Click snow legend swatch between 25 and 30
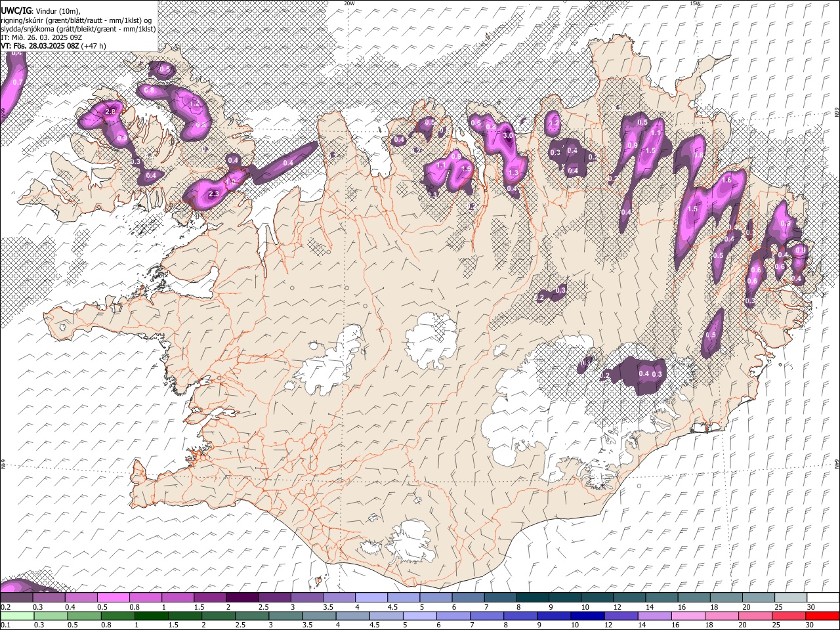The image size is (840, 630). click(x=789, y=598)
